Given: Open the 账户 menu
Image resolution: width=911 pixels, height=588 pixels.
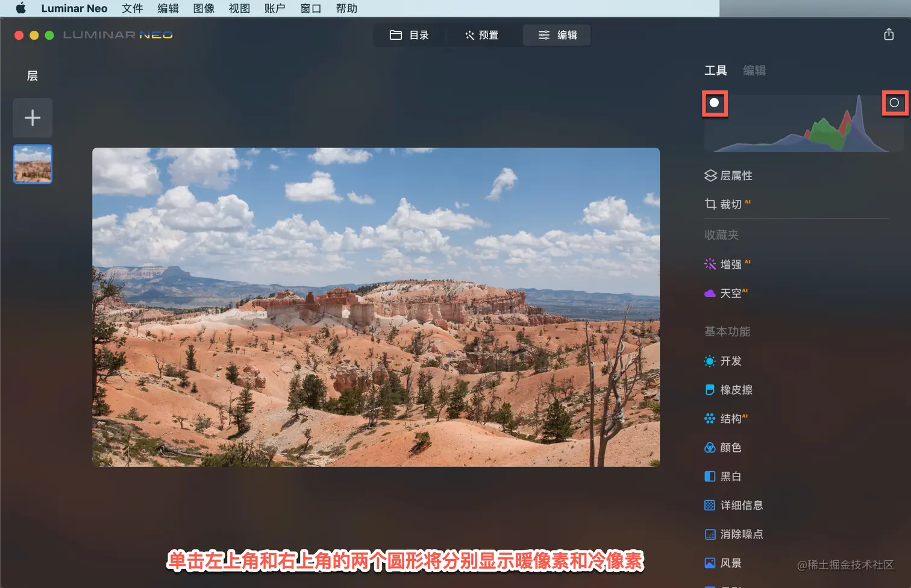Looking at the screenshot, I should click(x=275, y=8).
